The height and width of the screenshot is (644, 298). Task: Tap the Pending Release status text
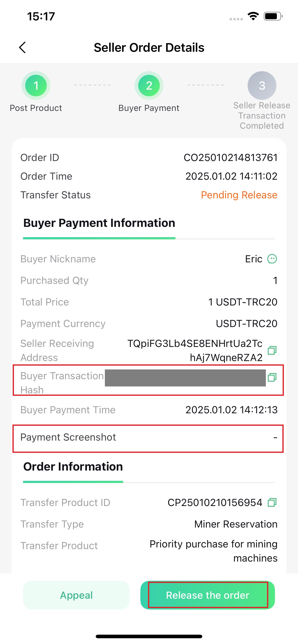point(239,195)
